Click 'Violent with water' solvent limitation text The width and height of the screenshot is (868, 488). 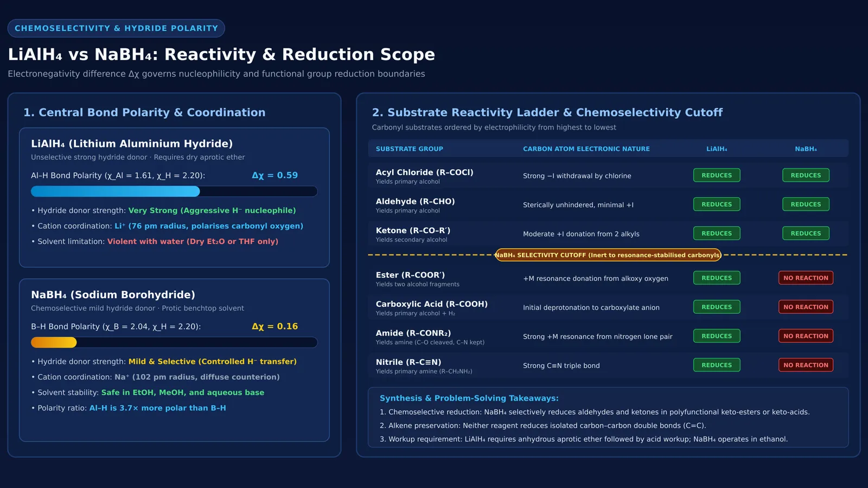point(193,241)
